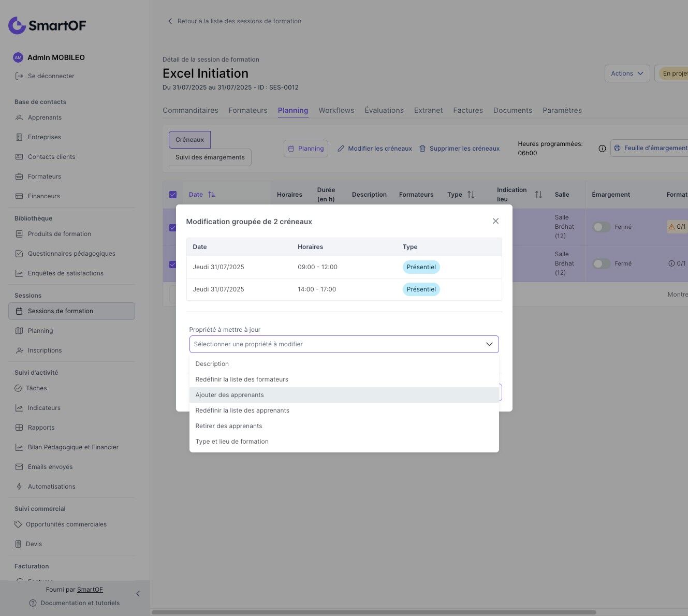Click the SmartOF logo icon
The width and height of the screenshot is (688, 616).
[x=17, y=25]
